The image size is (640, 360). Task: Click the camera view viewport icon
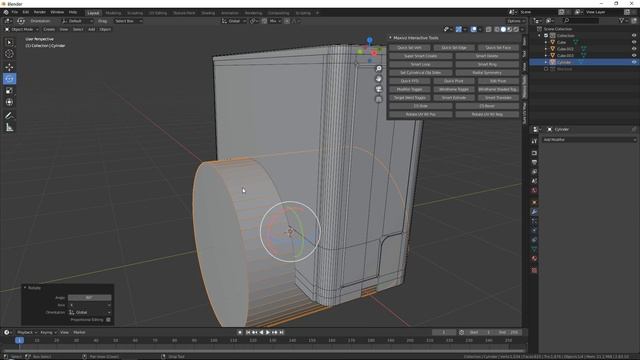(379, 89)
